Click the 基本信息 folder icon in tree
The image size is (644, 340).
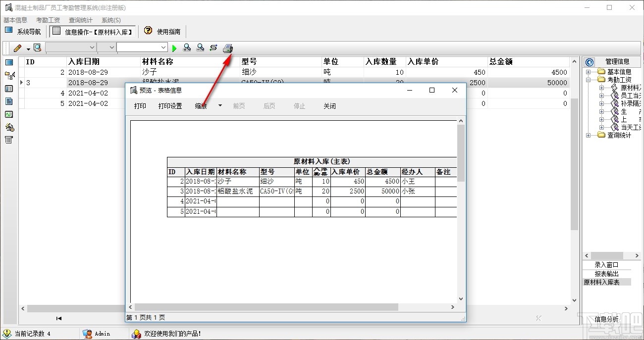[601, 72]
